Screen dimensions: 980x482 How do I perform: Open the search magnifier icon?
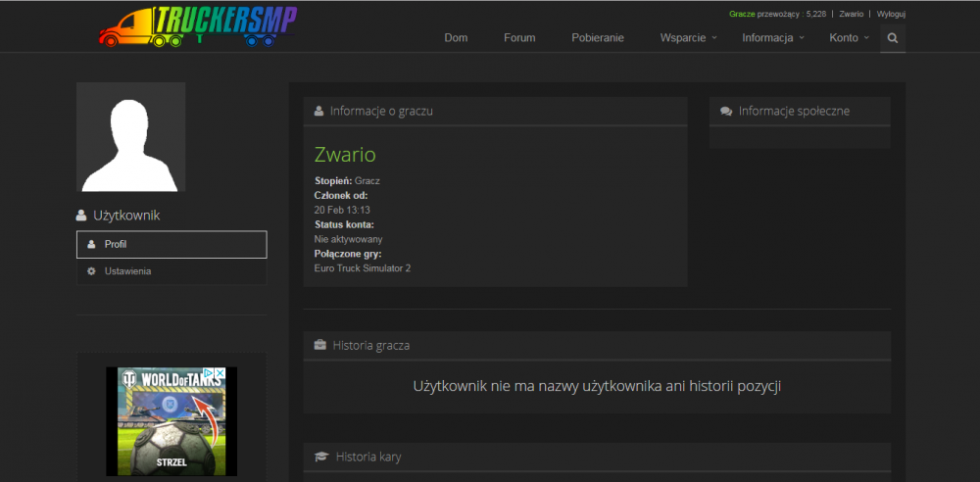tap(892, 38)
